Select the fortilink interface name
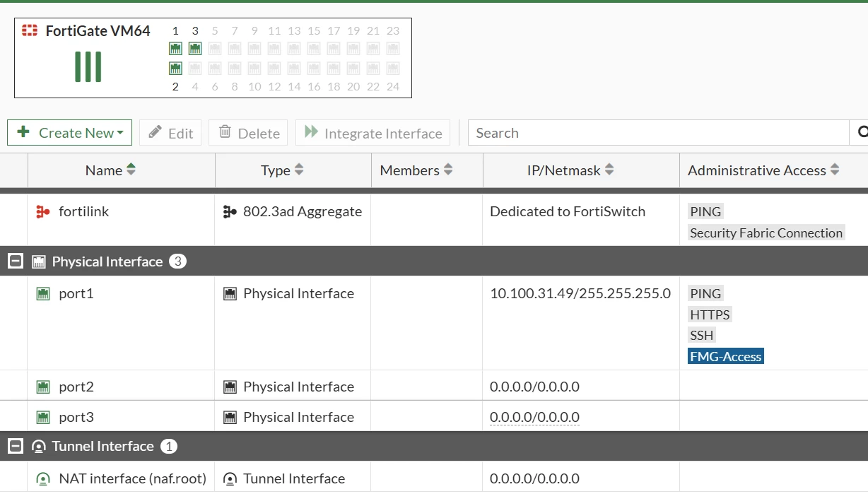868x494 pixels. pos(83,211)
